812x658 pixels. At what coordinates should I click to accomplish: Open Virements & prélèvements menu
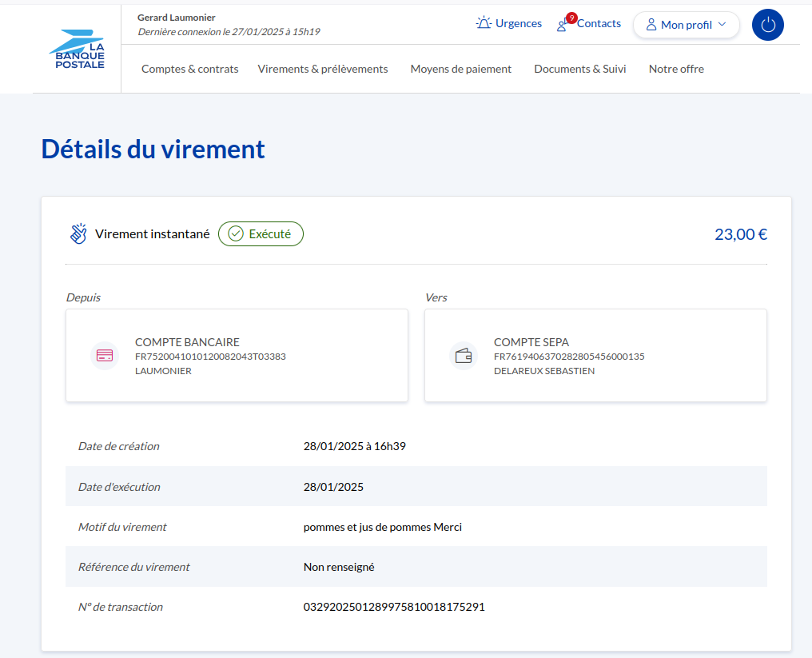323,69
